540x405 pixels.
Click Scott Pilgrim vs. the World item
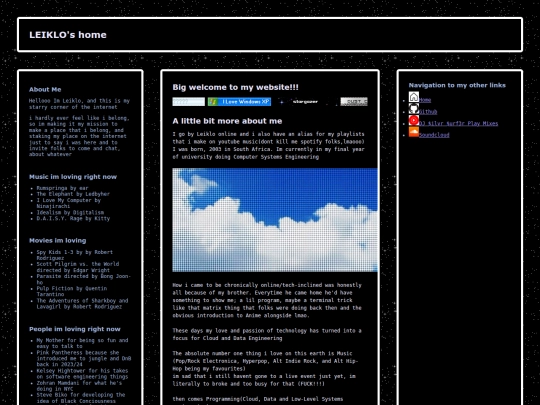click(x=78, y=267)
